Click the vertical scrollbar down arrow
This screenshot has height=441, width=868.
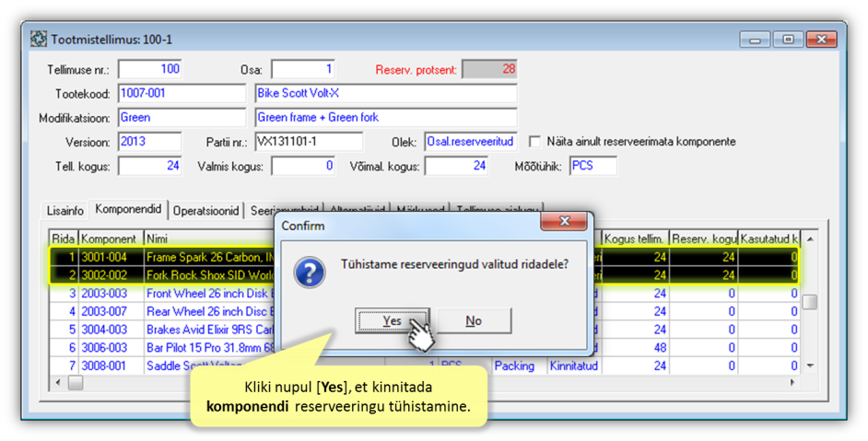(x=810, y=366)
